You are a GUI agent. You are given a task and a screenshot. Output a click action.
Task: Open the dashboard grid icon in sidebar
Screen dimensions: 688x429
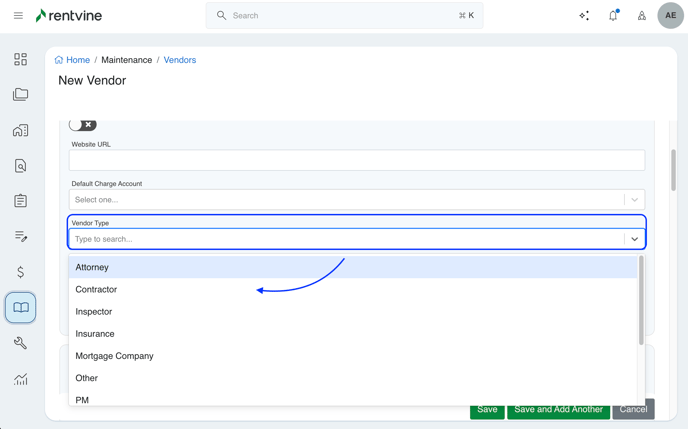[x=20, y=60]
